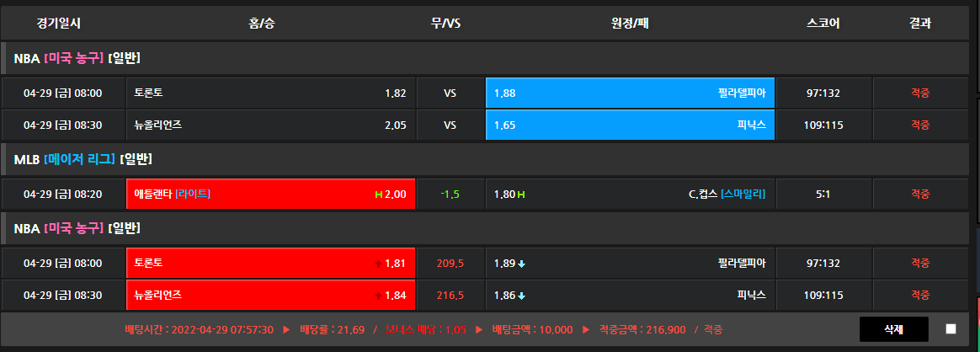980x352 pixels.
Task: Click up arrow icon beside 1.84 odds
Action: click(x=379, y=296)
